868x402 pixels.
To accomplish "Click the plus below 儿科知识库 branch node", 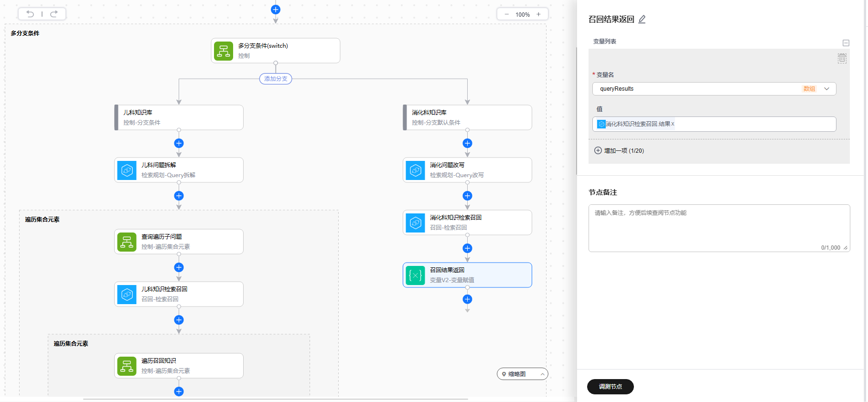I will (x=179, y=143).
